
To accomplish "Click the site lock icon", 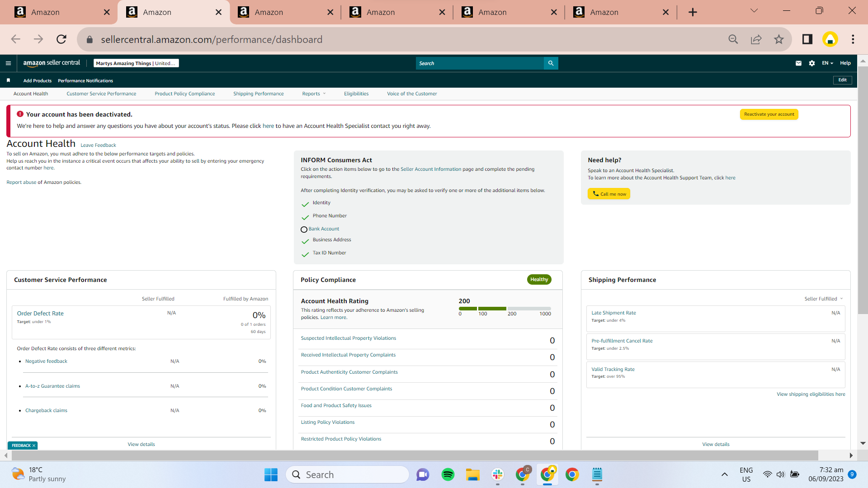I will tap(90, 40).
